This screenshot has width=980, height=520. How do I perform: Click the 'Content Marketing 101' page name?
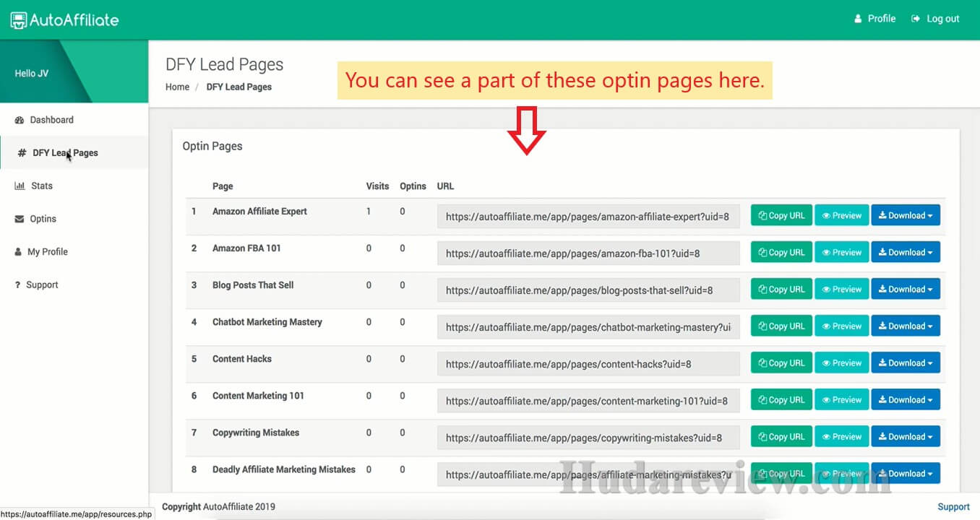point(258,396)
